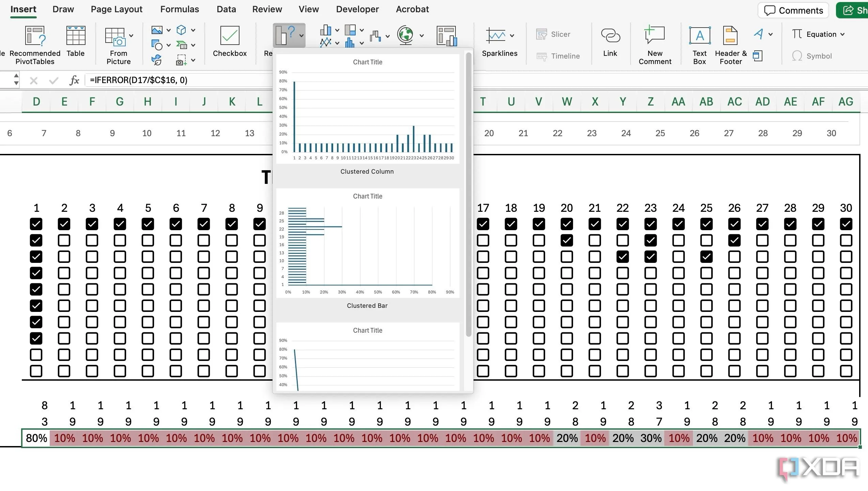
Task: Expand the From Picture dropdown arrow
Action: [x=131, y=35]
